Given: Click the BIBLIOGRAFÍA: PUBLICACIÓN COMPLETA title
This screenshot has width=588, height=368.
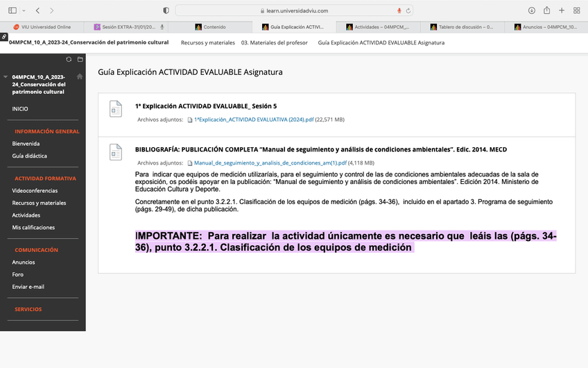Looking at the screenshot, I should click(321, 149).
